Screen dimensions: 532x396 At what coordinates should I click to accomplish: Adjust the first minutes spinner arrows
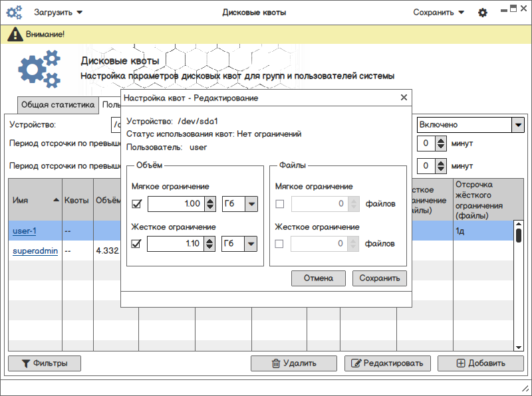click(x=440, y=144)
